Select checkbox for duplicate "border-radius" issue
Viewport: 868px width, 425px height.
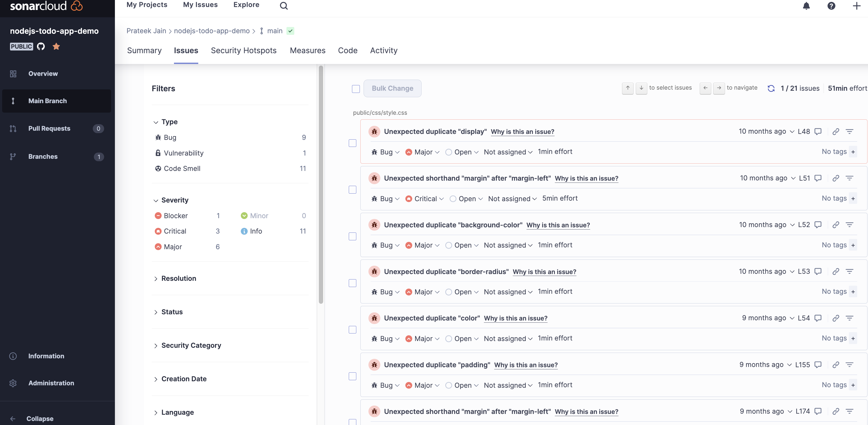352,283
